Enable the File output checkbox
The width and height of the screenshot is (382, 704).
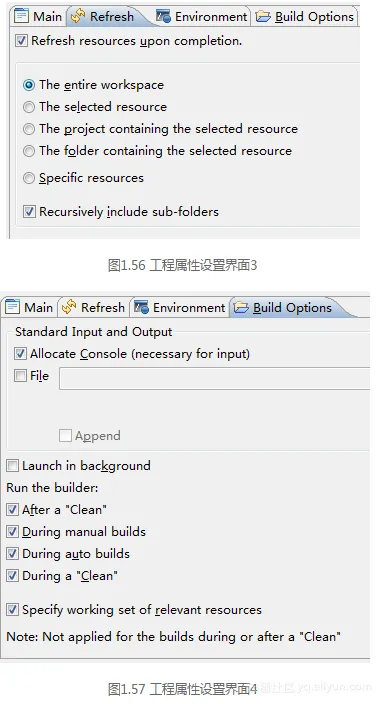(20, 376)
